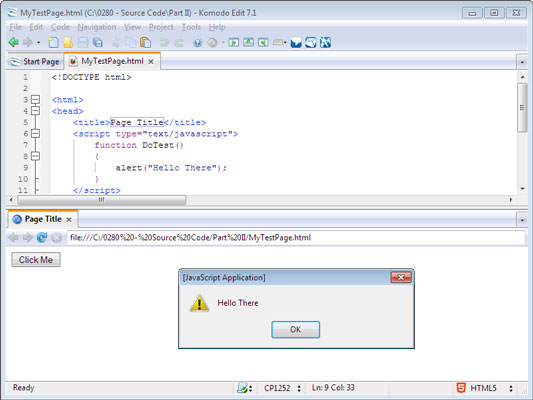
Task: Click the Paste clipboard toolbar icon
Action: [145, 42]
